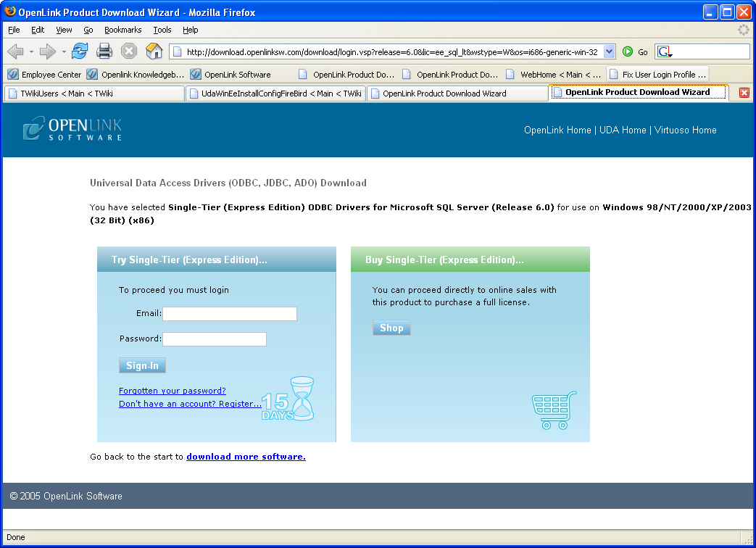
Task: Go to the Home page icon
Action: tap(154, 51)
